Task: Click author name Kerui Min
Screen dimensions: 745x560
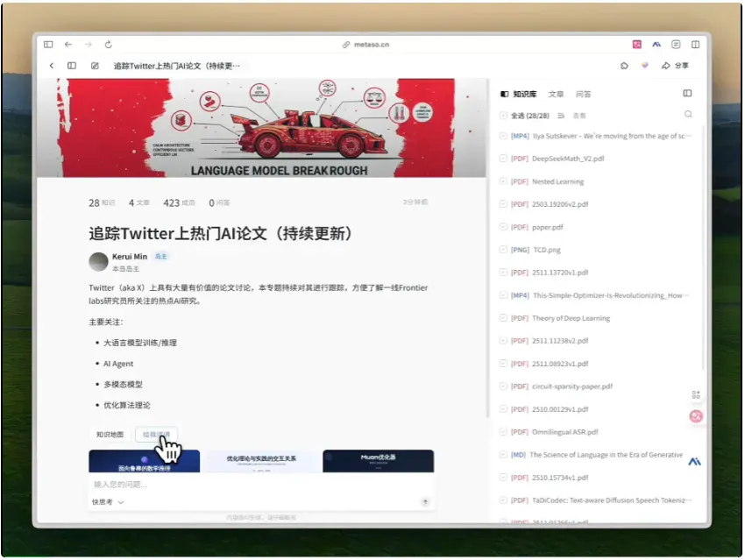Action: (130, 257)
